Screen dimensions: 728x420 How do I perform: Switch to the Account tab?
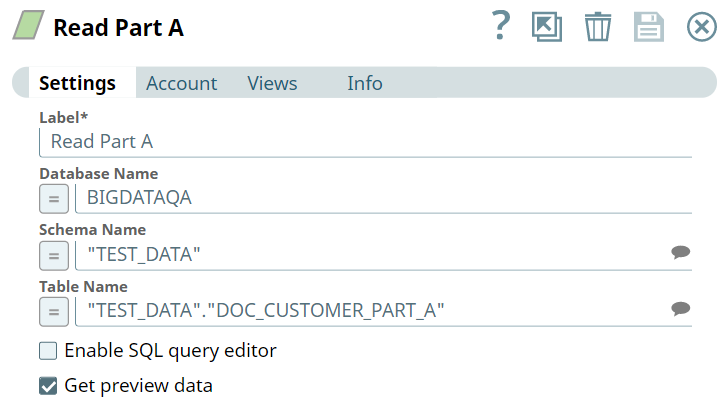tap(182, 84)
